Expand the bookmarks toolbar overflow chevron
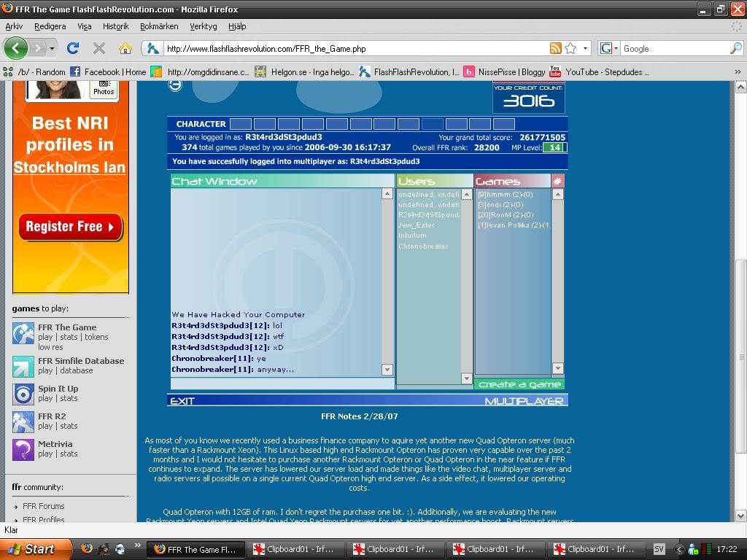The image size is (747, 560). pos(738,71)
